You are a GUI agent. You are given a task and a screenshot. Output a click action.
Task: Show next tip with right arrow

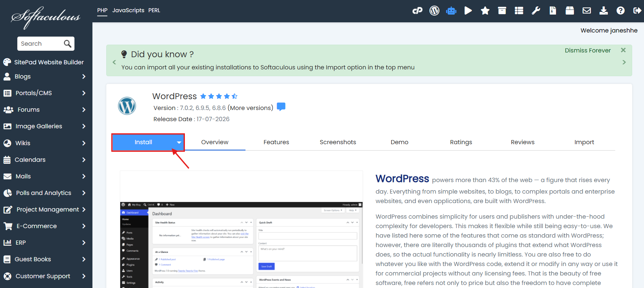click(624, 62)
